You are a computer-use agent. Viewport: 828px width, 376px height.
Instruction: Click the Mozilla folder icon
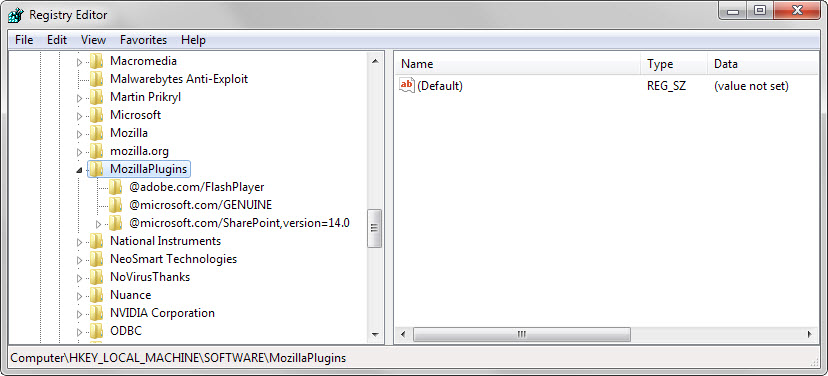[x=96, y=133]
